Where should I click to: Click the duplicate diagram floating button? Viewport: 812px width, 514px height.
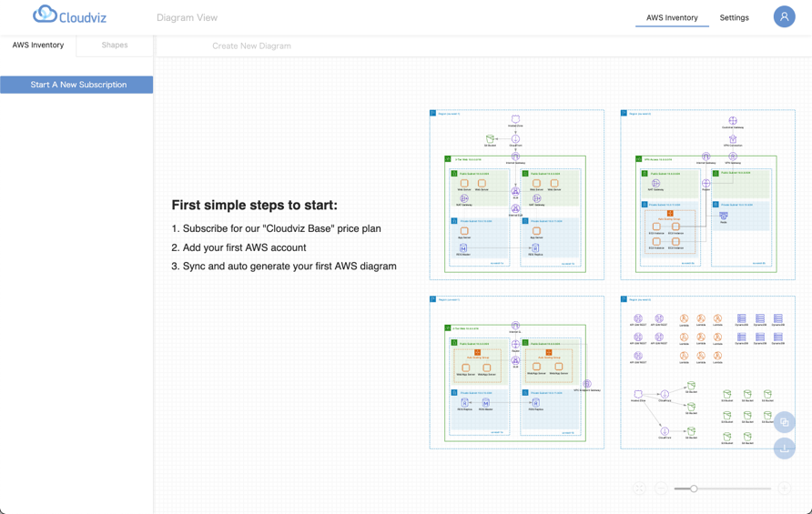pos(784,422)
